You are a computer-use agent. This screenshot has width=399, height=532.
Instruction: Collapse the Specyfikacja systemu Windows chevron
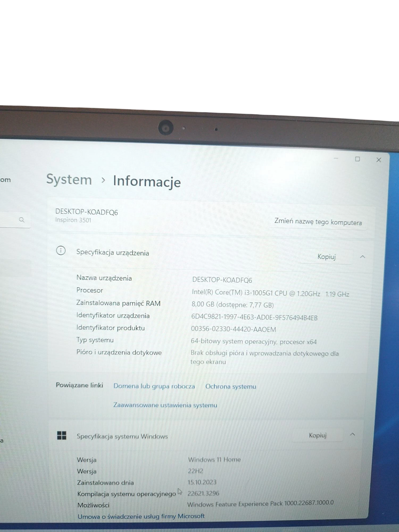pos(352,434)
